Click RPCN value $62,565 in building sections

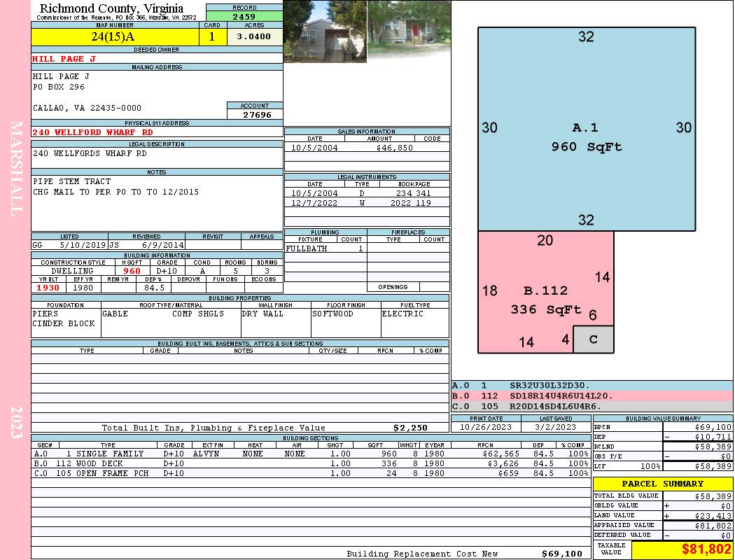(x=500, y=454)
